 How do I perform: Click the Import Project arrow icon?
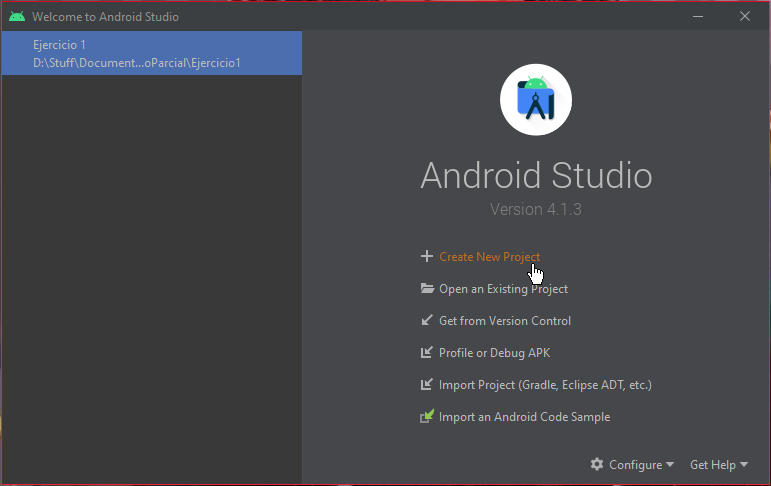426,384
